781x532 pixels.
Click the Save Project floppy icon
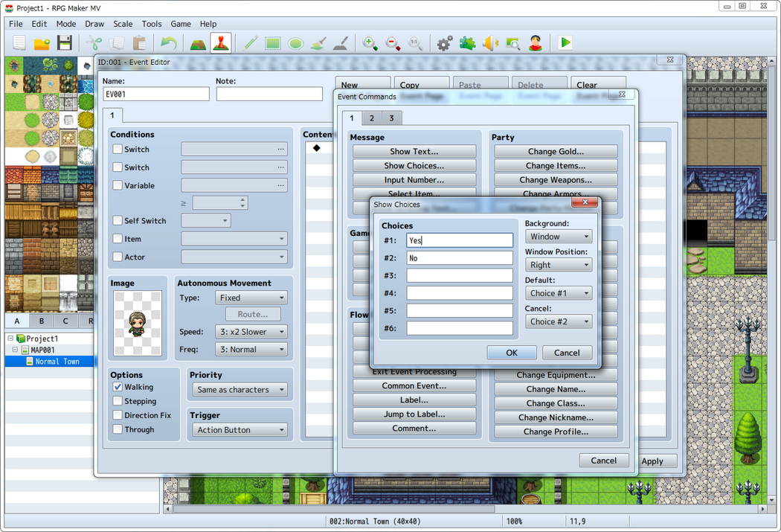tap(65, 43)
